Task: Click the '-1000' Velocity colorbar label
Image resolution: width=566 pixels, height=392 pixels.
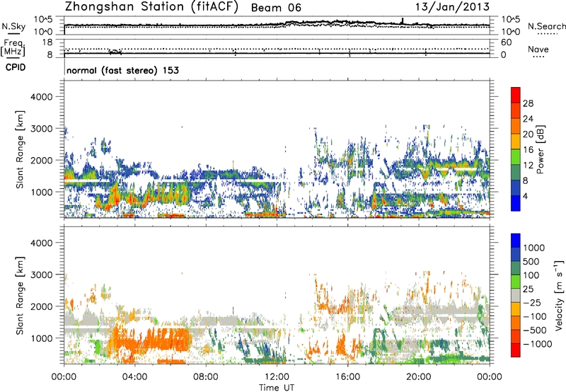Action: (537, 344)
